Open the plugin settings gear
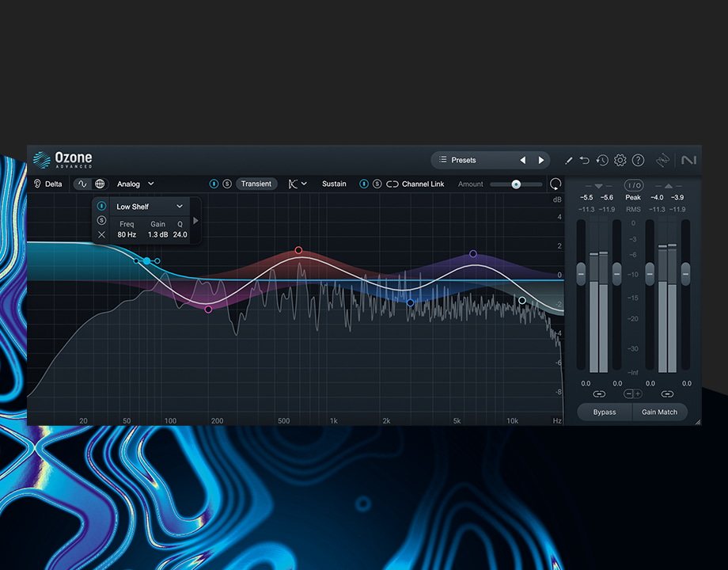The height and width of the screenshot is (570, 728). point(620,160)
